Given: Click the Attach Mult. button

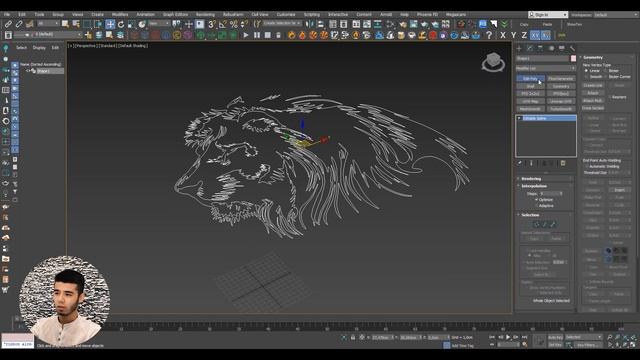Looking at the screenshot, I should [x=593, y=100].
